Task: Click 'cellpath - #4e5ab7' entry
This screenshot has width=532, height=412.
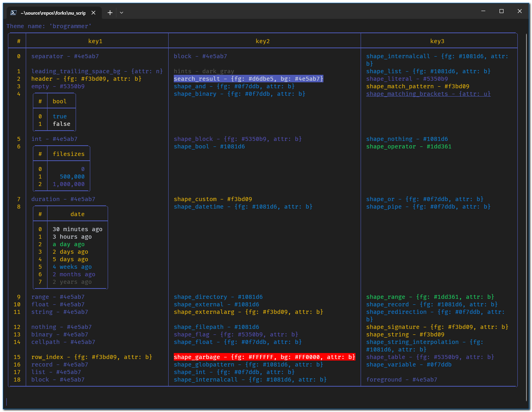Action: (63, 342)
